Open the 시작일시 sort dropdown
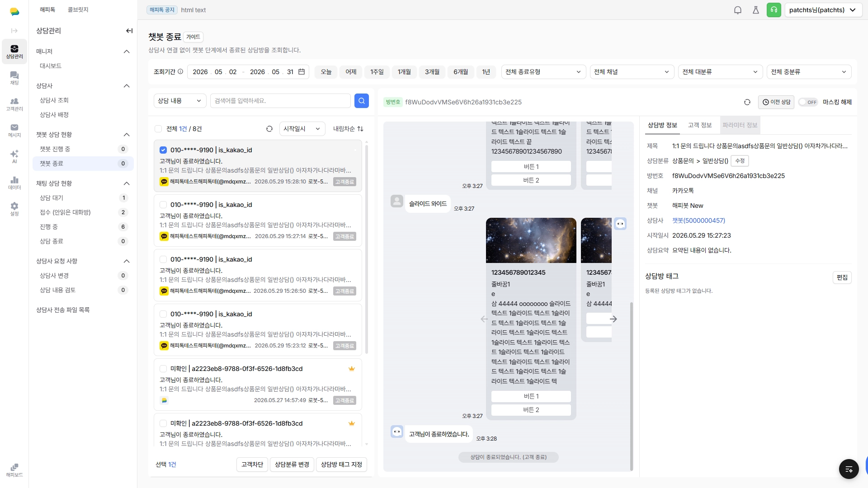This screenshot has height=488, width=868. tap(302, 129)
